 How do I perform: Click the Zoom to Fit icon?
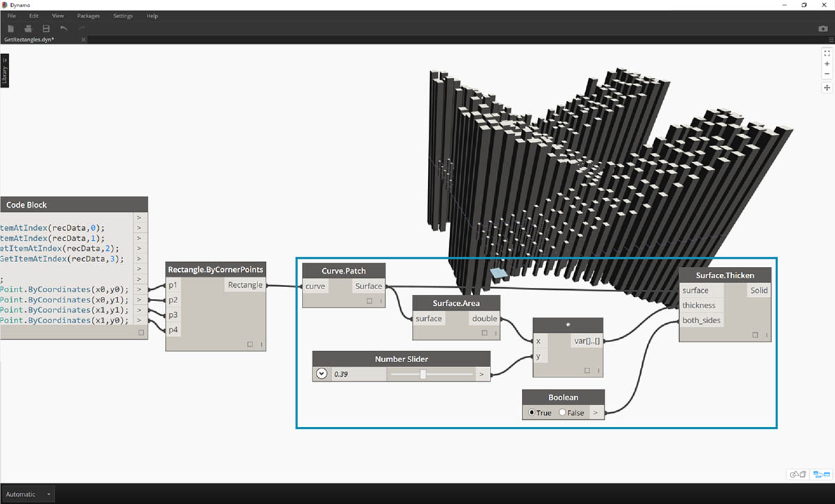(x=827, y=53)
